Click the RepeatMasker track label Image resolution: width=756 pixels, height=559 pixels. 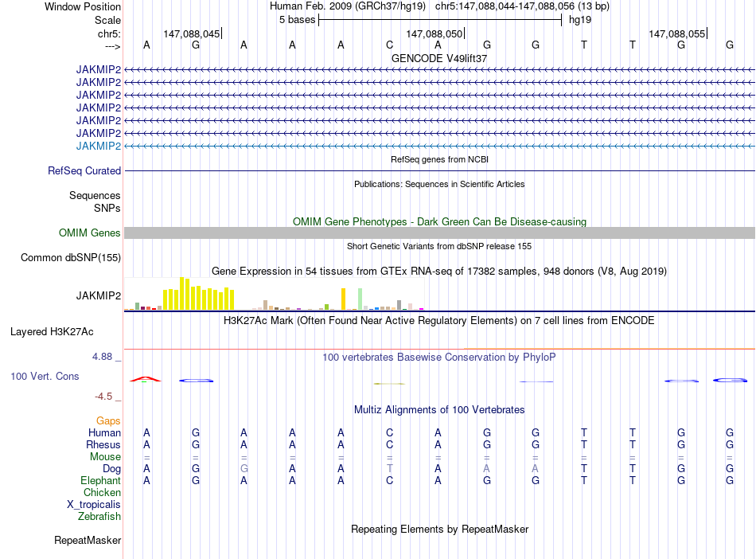pyautogui.click(x=88, y=540)
